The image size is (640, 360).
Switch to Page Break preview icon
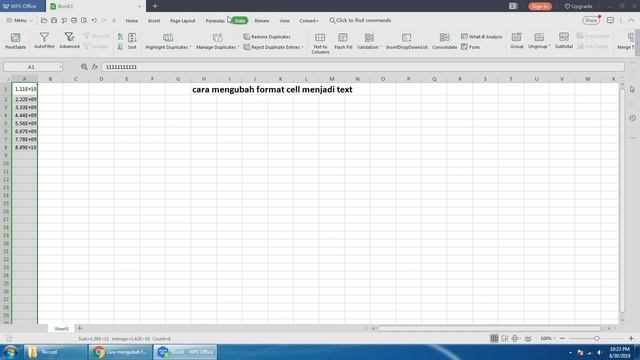click(x=504, y=338)
